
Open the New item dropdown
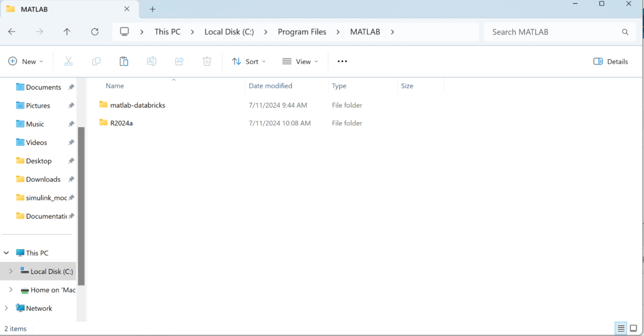click(26, 62)
